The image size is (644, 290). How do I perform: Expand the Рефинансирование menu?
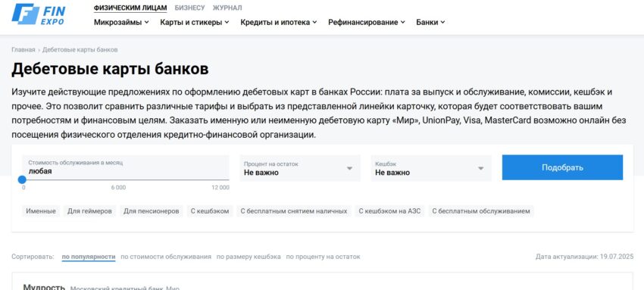(367, 22)
